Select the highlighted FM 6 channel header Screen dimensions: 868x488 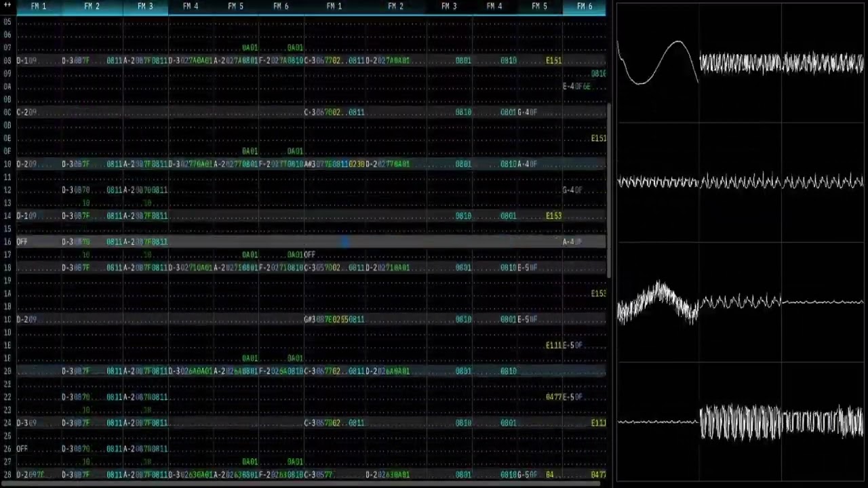[x=585, y=6]
